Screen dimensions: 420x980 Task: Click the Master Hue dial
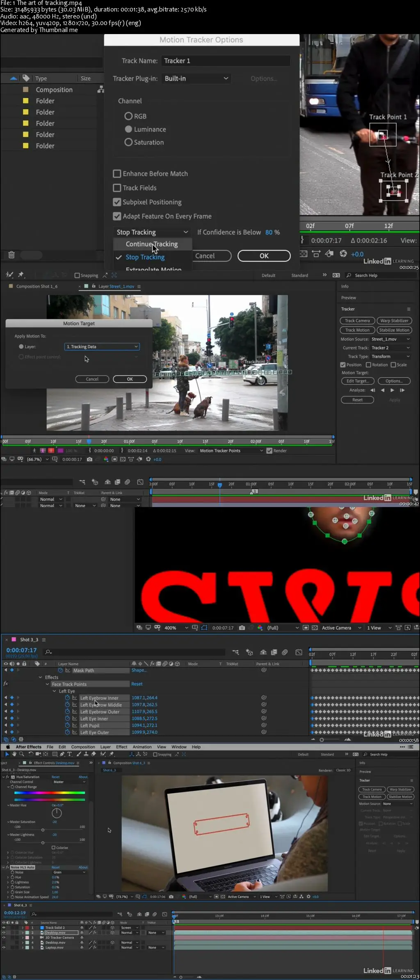[57, 812]
